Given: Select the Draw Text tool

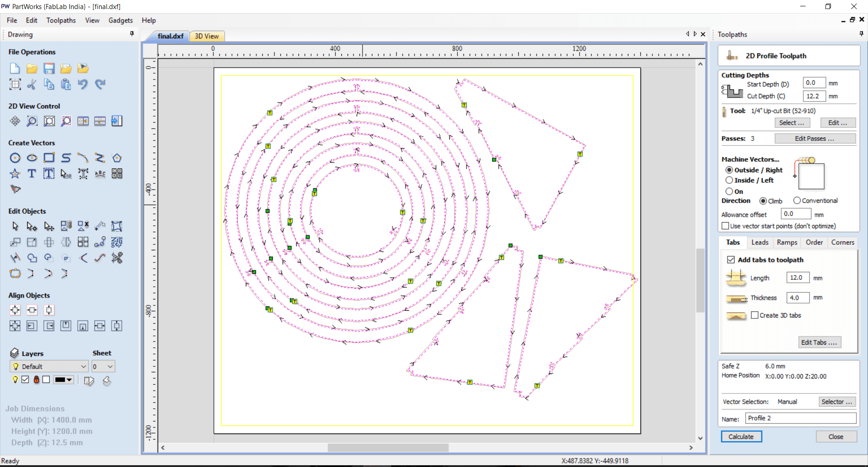Looking at the screenshot, I should pos(32,173).
